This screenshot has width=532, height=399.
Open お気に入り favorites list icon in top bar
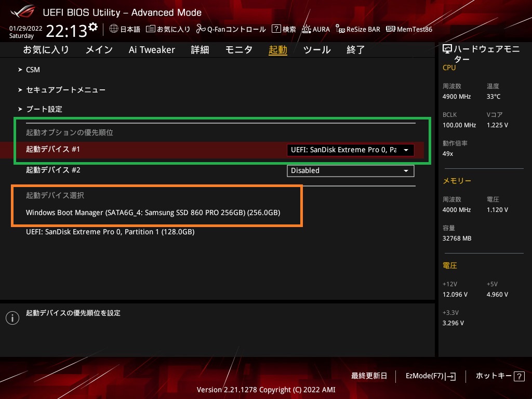click(150, 29)
